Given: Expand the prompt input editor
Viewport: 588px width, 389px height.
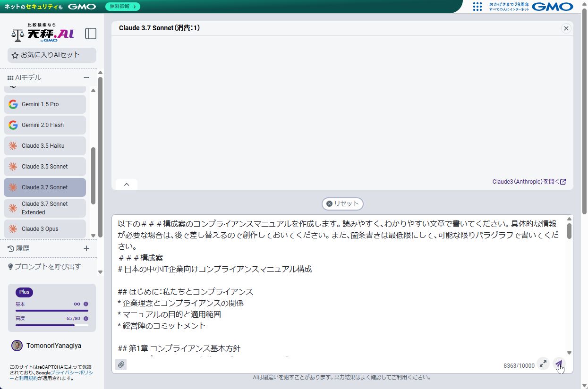Looking at the screenshot, I should click(543, 364).
